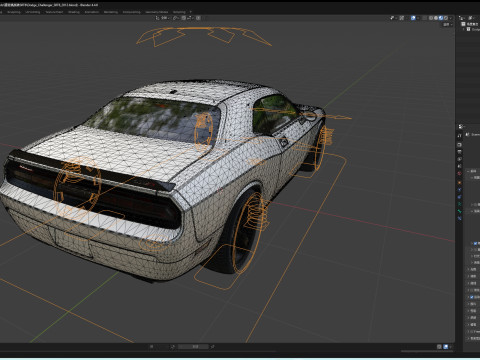The image size is (480, 360).
Task: Select Material Preview viewport shading
Action: [441, 18]
